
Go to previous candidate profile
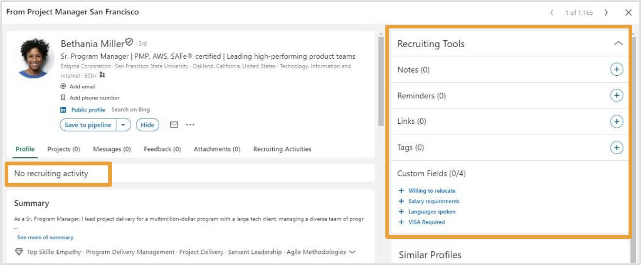click(x=552, y=13)
